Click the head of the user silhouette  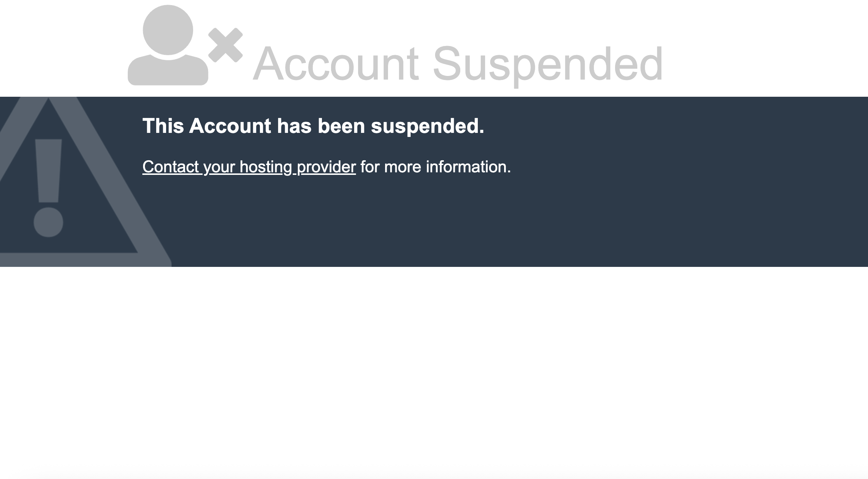click(168, 30)
